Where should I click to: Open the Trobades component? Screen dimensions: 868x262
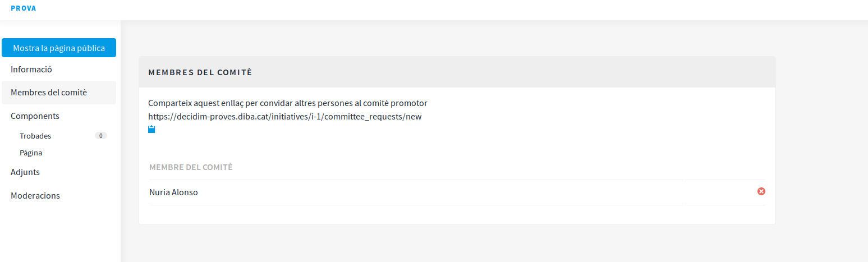click(35, 136)
